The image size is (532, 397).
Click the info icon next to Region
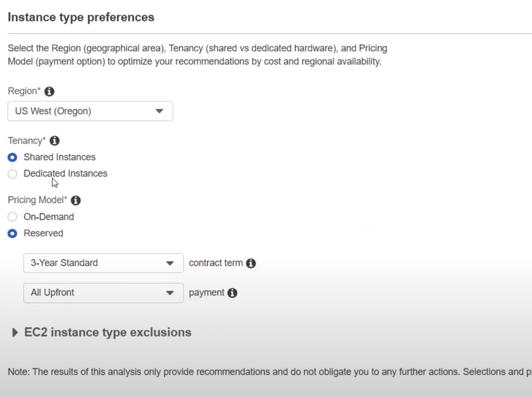pyautogui.click(x=49, y=91)
